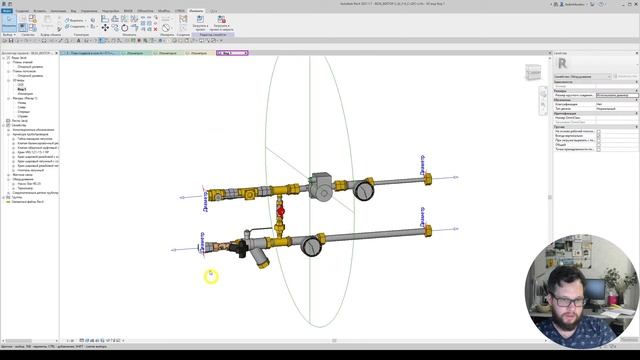Screen dimensions: 640x360
Task: Click the Load into Project icon
Action: click(x=200, y=23)
